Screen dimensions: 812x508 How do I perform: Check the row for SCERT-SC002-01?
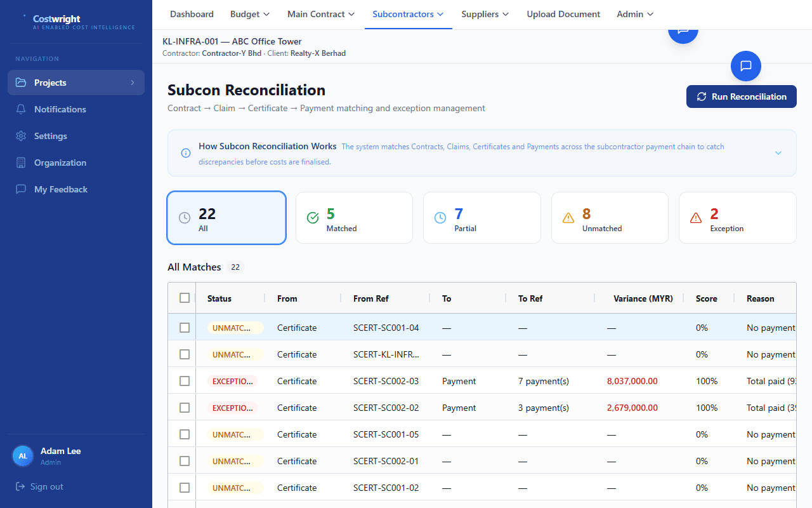(x=185, y=461)
